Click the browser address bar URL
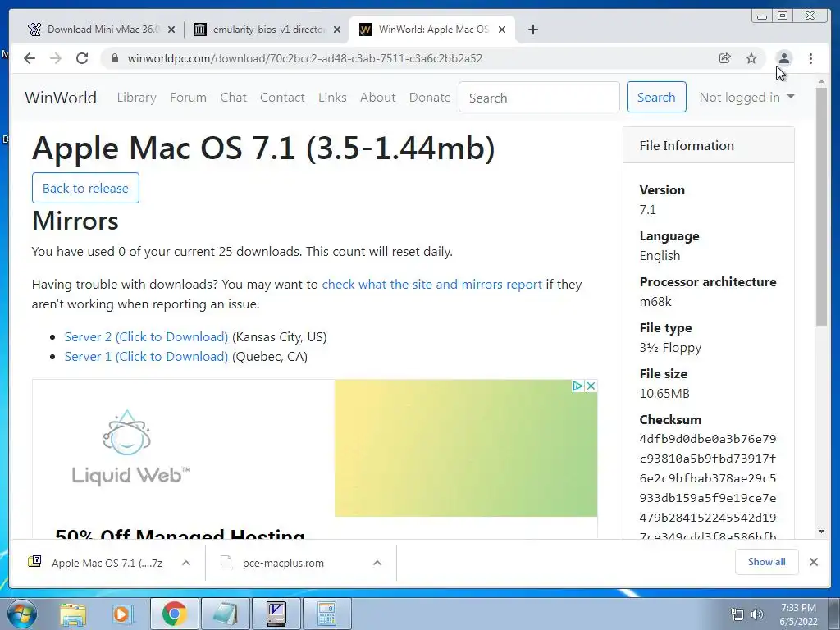840x630 pixels. pos(305,58)
